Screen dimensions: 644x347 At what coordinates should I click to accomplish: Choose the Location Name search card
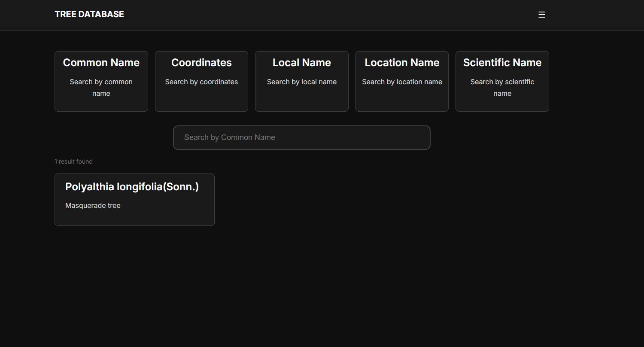(402, 81)
